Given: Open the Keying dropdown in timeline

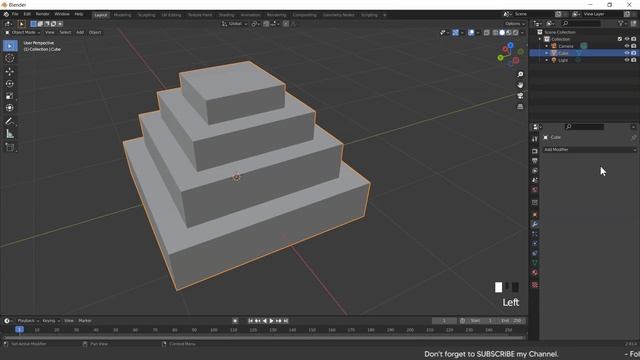Looking at the screenshot, I should 51,321.
